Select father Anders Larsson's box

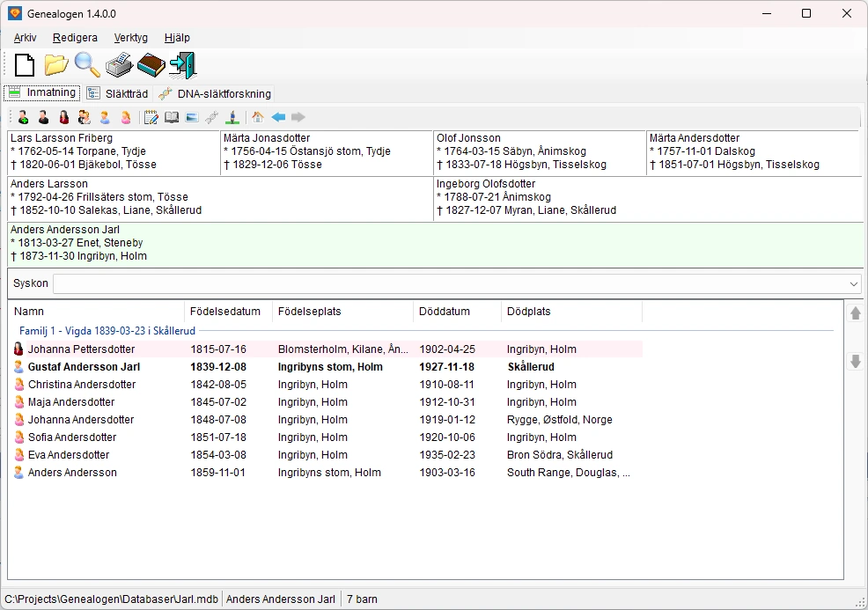[x=220, y=198]
